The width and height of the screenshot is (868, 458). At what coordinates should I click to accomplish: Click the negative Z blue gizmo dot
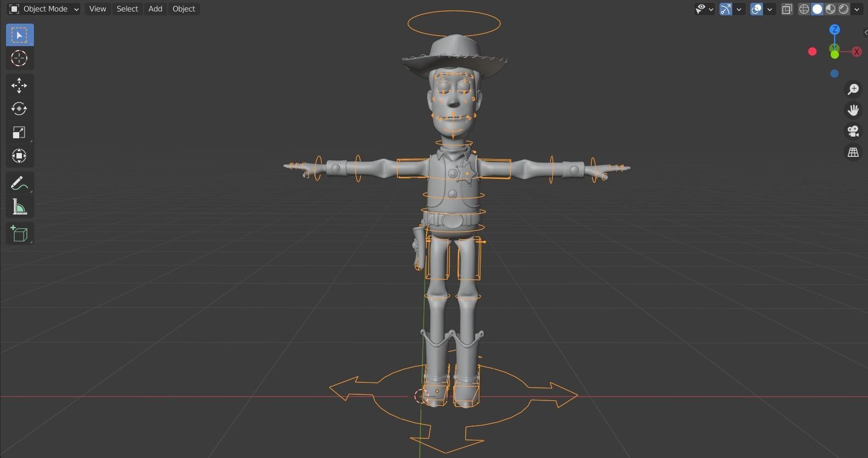click(x=835, y=73)
